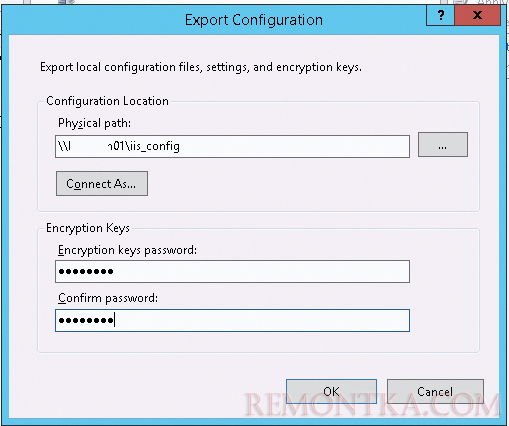Focus the Confirm password field
The image size is (509, 426).
(232, 320)
